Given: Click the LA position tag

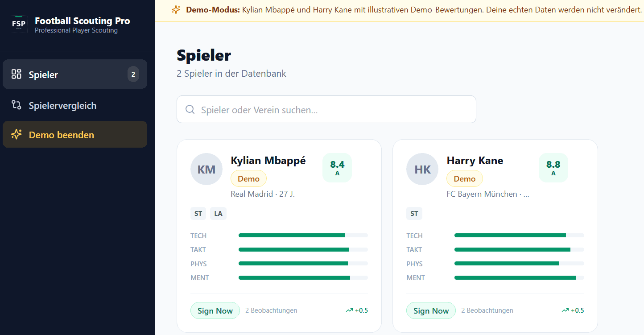Looking at the screenshot, I should (x=218, y=214).
